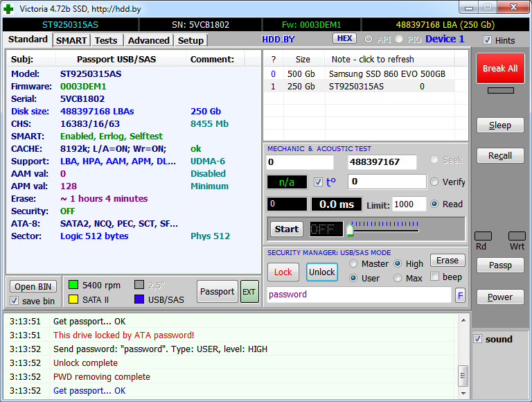The image size is (532, 402).
Task: Toggle the Hints checkbox
Action: click(487, 40)
